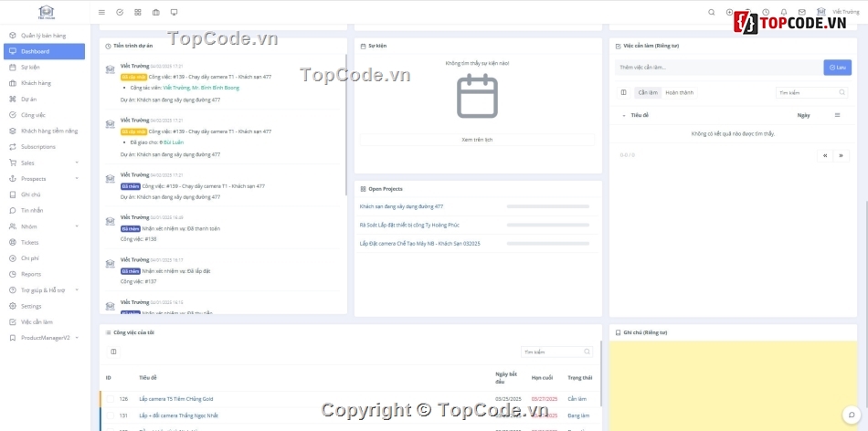Open the bell notifications icon
This screenshot has height=431, width=868.
784,12
